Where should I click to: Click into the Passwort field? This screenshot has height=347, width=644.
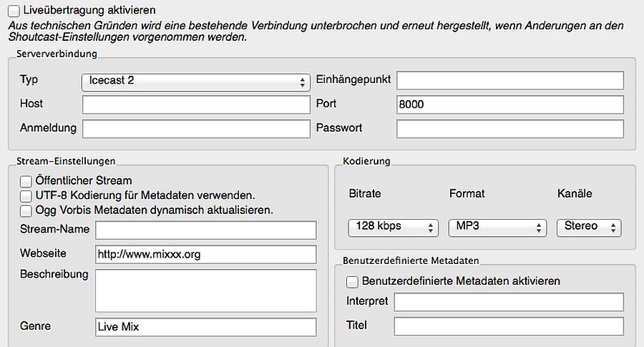[509, 129]
